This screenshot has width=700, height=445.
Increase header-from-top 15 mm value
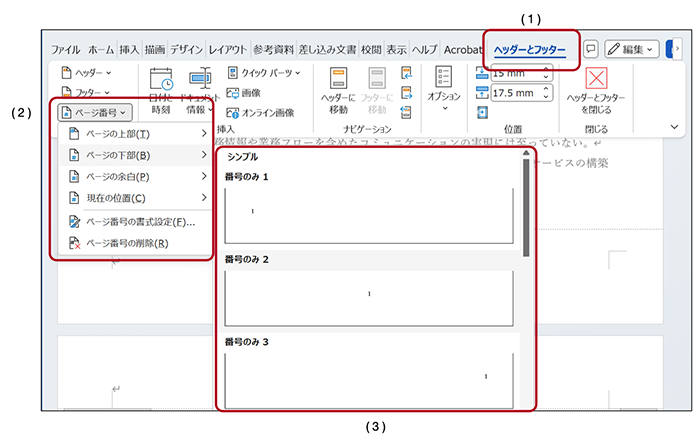(546, 69)
